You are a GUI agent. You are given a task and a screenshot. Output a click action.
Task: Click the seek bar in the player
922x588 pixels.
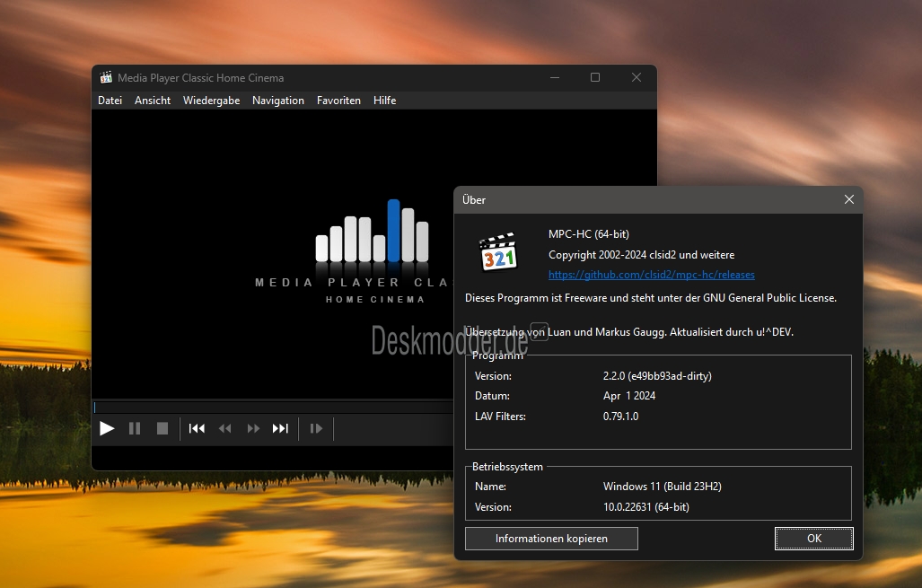[273, 408]
